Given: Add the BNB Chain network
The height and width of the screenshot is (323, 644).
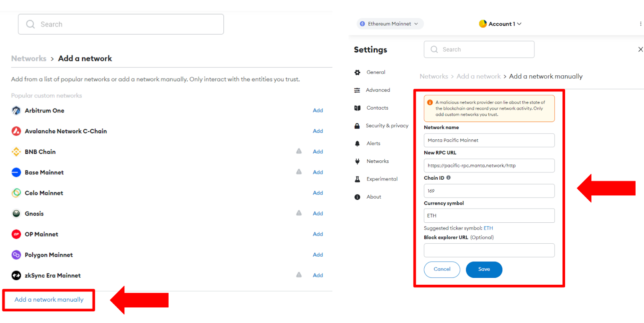Looking at the screenshot, I should [318, 151].
